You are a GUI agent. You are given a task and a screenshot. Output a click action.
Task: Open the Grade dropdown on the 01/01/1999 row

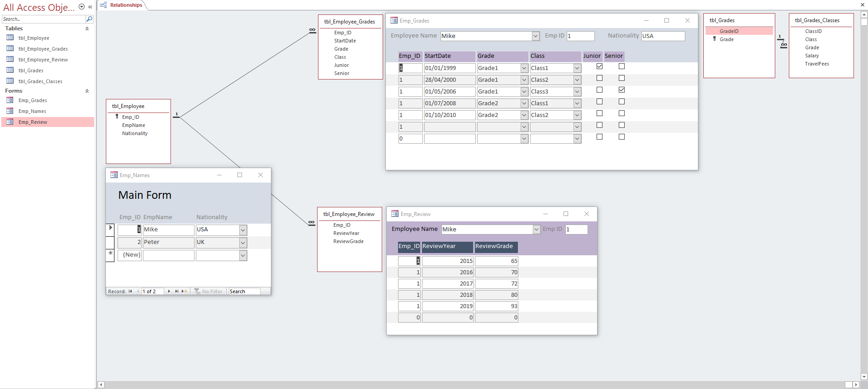(524, 68)
